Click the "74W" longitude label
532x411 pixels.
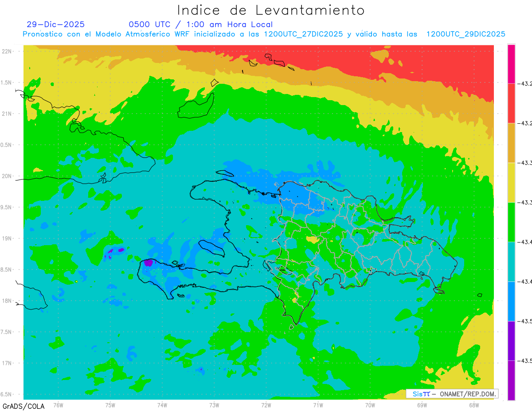tap(162, 405)
